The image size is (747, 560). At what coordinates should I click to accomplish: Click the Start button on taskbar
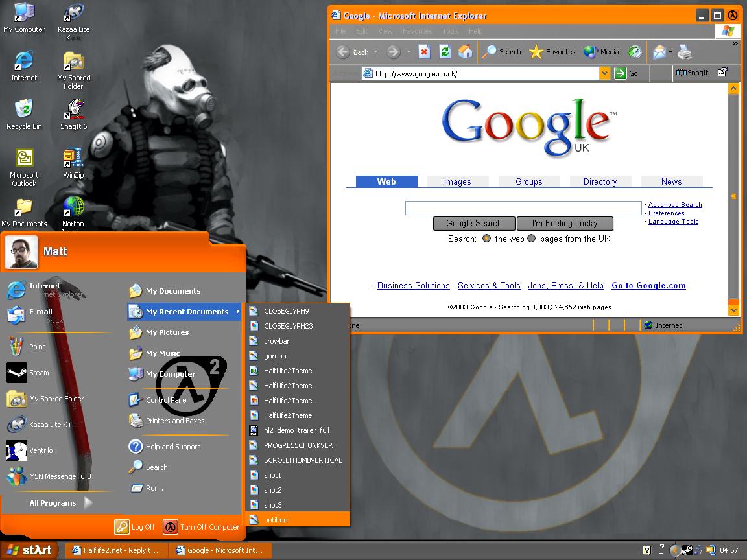pyautogui.click(x=30, y=550)
